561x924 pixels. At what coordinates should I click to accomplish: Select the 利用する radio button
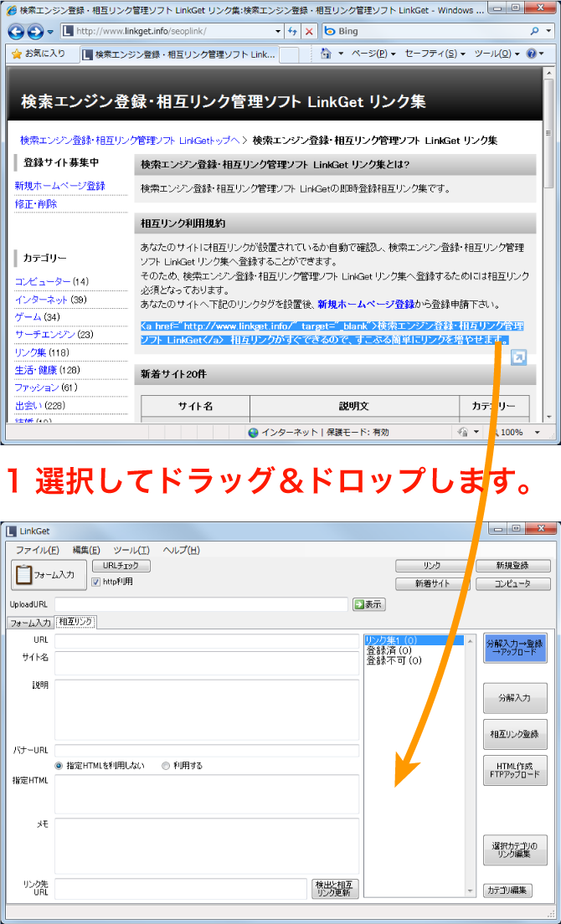tap(166, 766)
